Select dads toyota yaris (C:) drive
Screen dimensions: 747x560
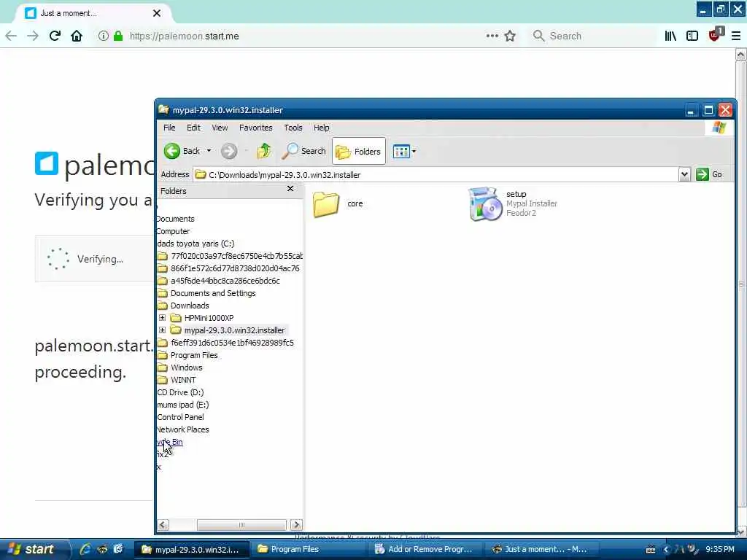click(196, 244)
